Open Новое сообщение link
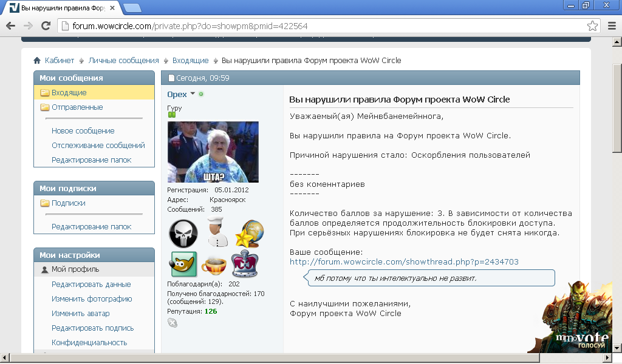 pos(83,131)
